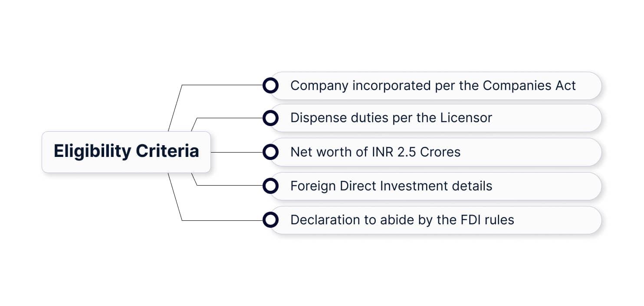Click the circle bullet beside Company incorporated
Screen dimensions: 644x306
click(270, 86)
